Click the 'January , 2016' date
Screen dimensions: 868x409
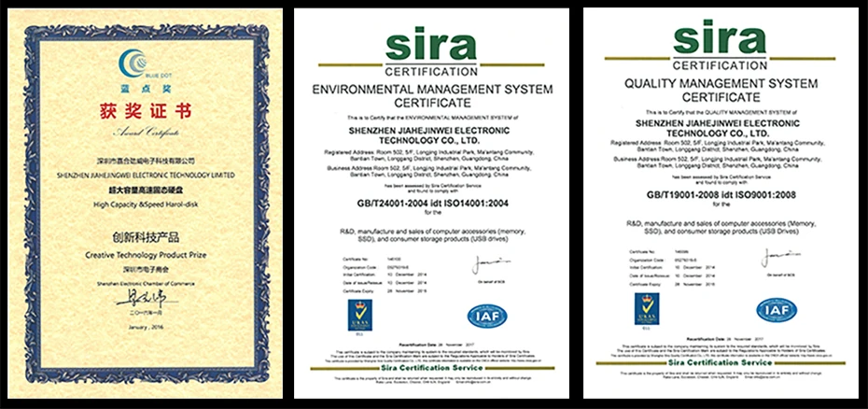146,327
